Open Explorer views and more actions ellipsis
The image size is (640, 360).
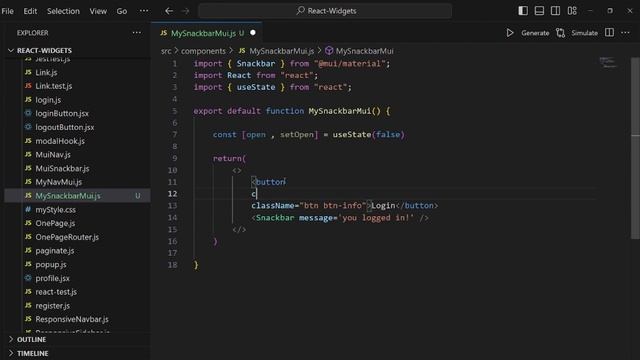click(137, 33)
